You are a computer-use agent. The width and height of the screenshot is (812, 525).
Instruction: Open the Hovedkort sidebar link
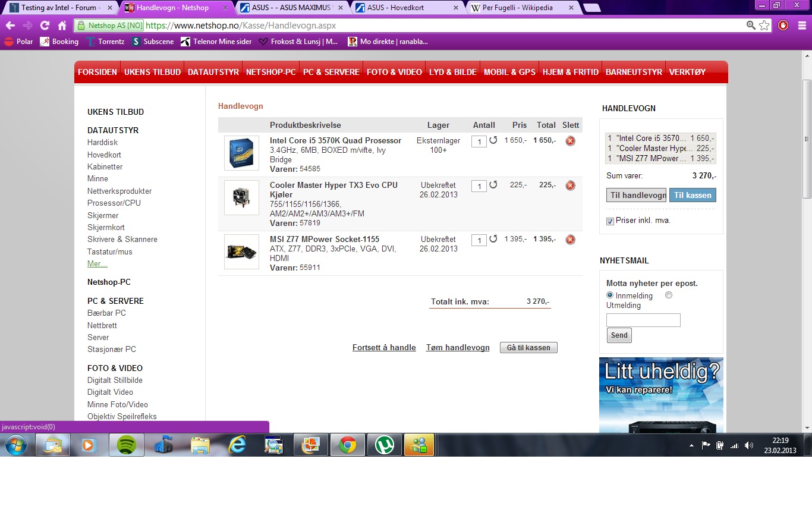pos(104,155)
